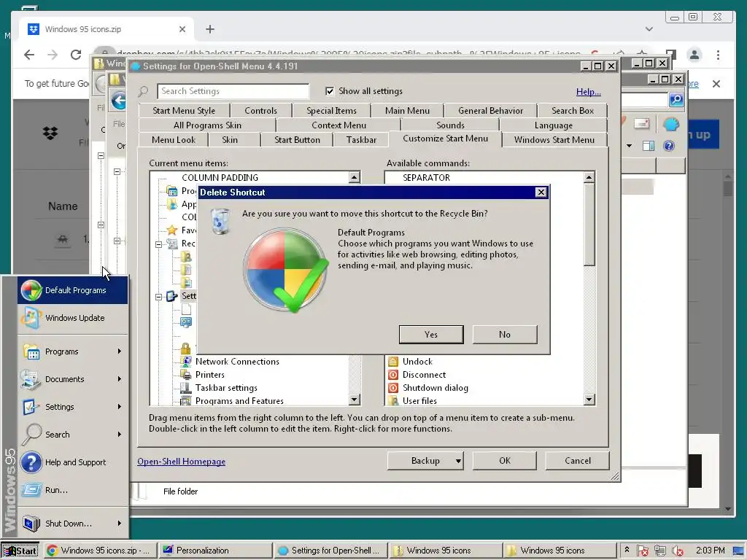The height and width of the screenshot is (560, 747).
Task: Open Windows Update from Start menu
Action: pyautogui.click(x=73, y=318)
